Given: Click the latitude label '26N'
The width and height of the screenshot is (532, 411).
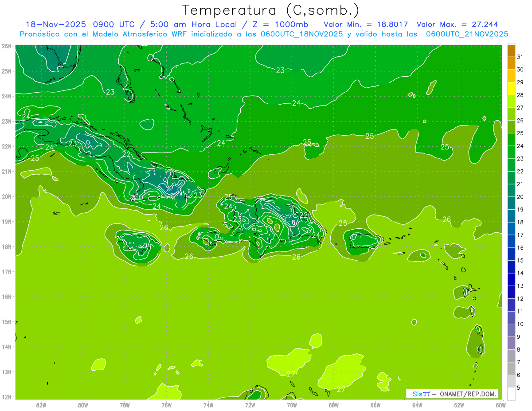Looking at the screenshot, I should 7,46.
